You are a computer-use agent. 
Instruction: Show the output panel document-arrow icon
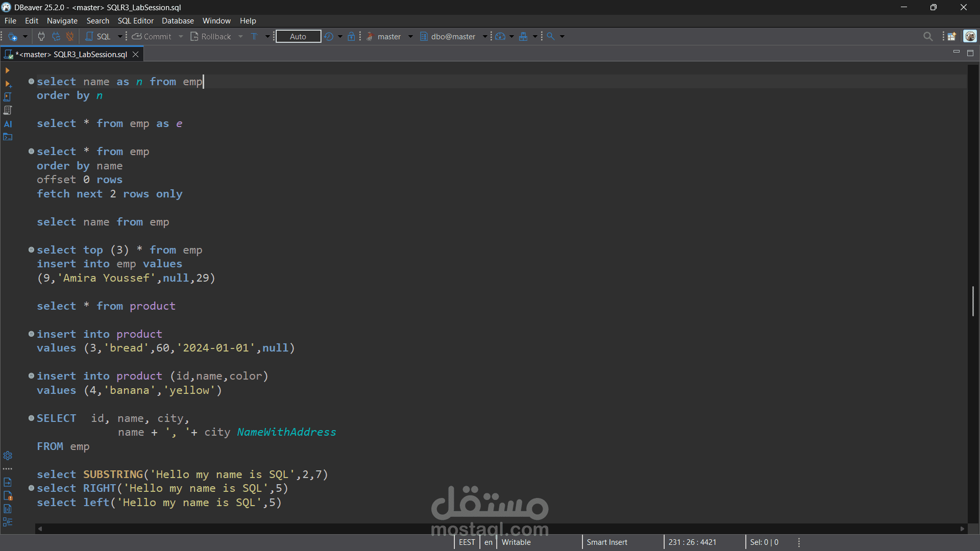(x=8, y=482)
